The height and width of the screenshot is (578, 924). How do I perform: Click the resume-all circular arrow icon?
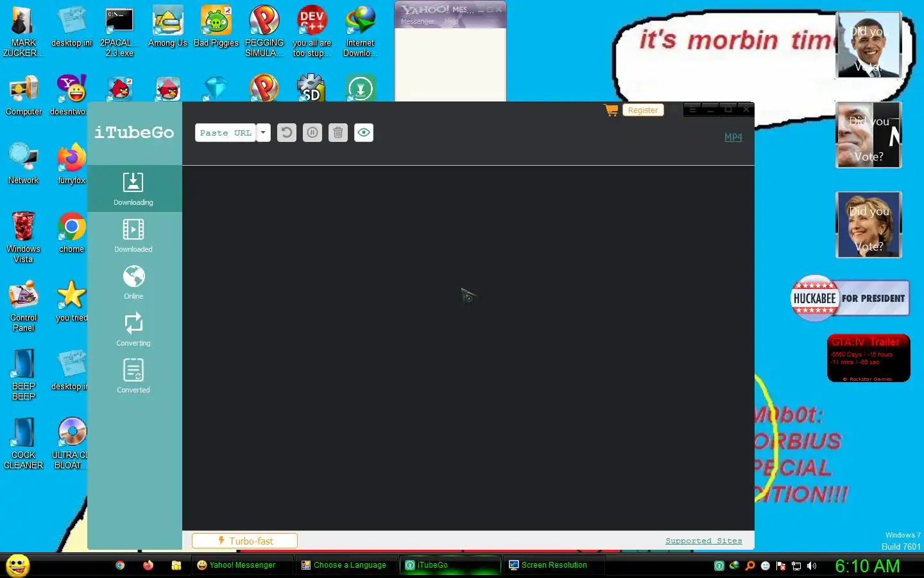pos(287,133)
